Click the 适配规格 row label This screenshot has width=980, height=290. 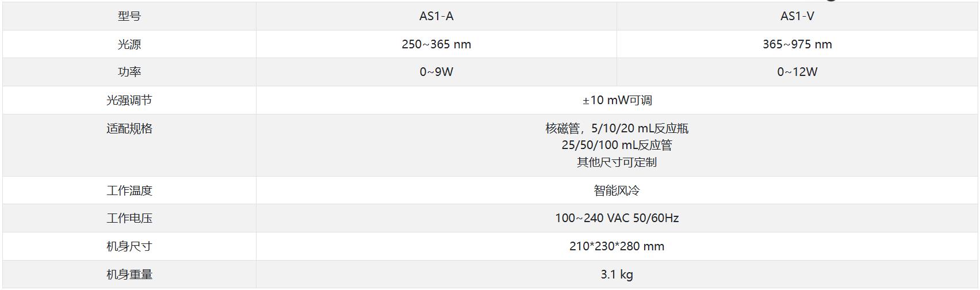[x=129, y=128]
